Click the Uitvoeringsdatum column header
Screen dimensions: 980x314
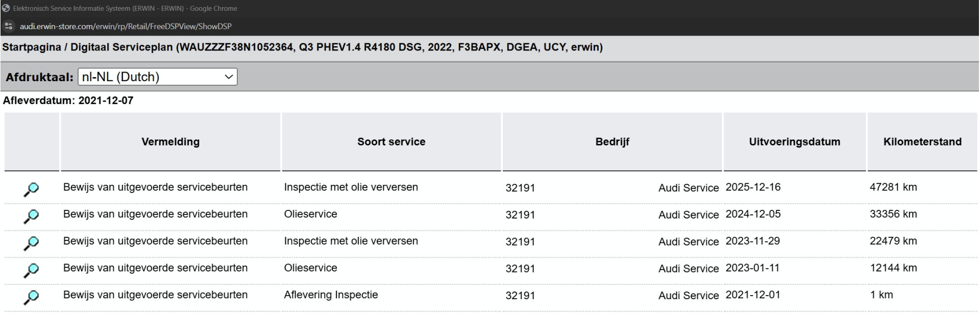coord(794,142)
